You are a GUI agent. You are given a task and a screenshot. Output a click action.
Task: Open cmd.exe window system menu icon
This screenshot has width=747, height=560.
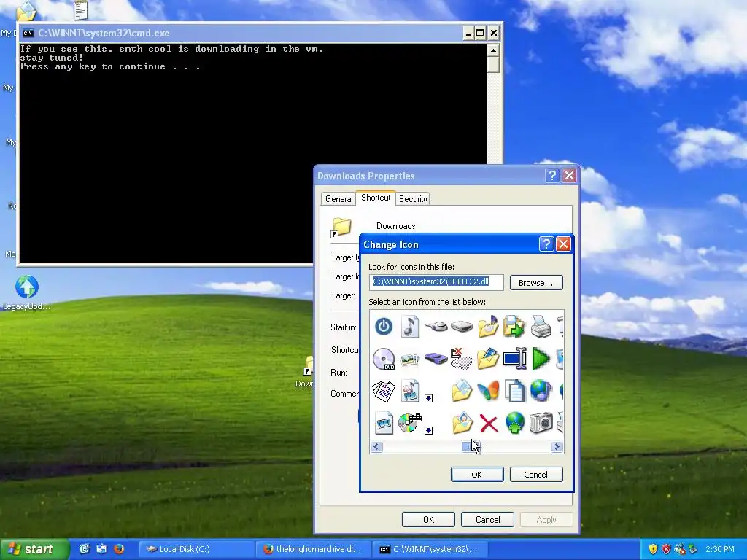click(28, 33)
